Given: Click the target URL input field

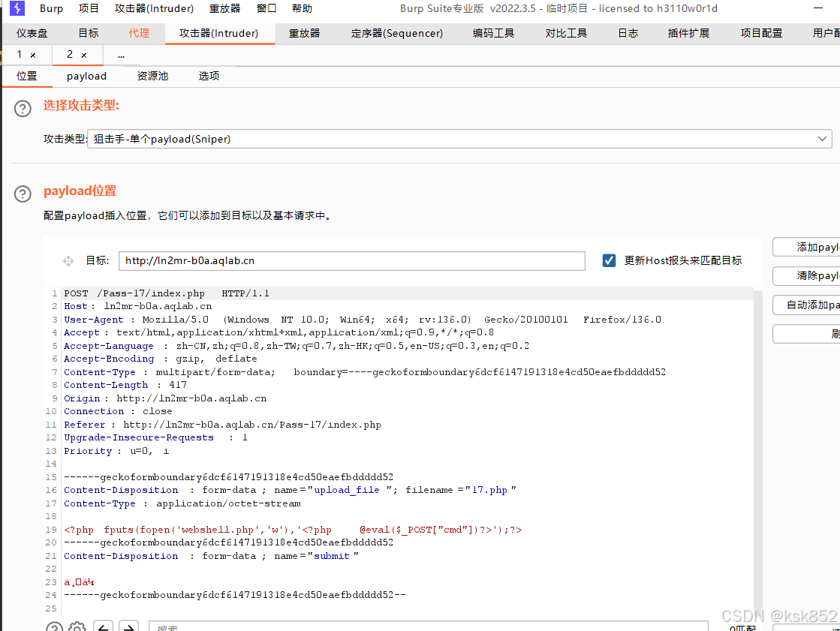Looking at the screenshot, I should point(352,261).
